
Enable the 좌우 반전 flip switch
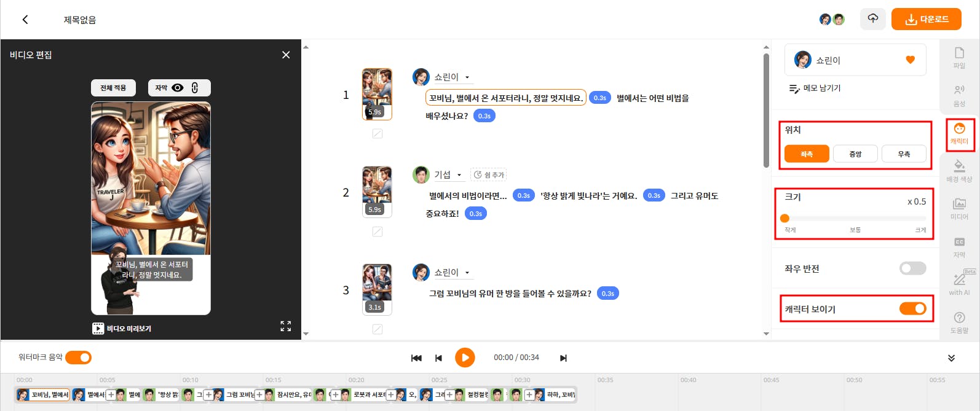pos(912,268)
